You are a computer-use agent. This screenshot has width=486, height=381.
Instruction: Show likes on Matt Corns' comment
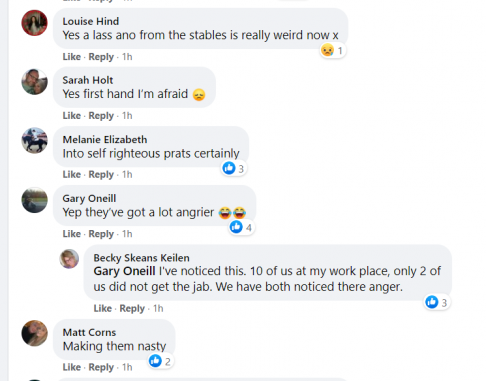[x=160, y=361]
